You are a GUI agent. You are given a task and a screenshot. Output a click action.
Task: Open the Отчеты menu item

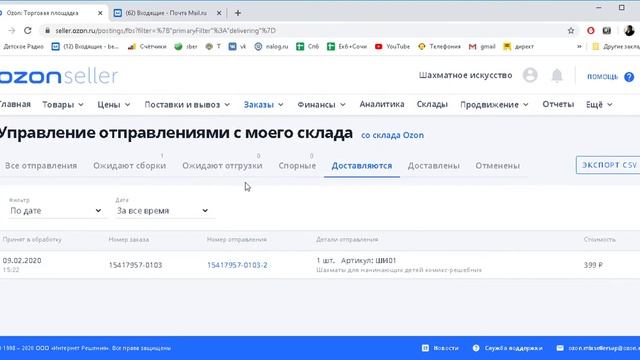558,104
